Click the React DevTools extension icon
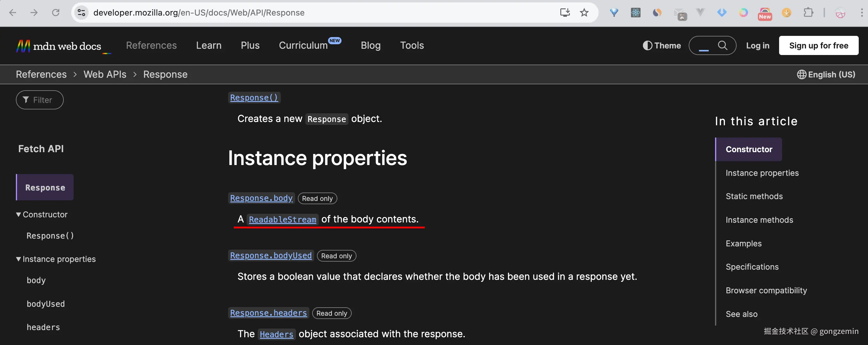The image size is (868, 345). pyautogui.click(x=635, y=13)
